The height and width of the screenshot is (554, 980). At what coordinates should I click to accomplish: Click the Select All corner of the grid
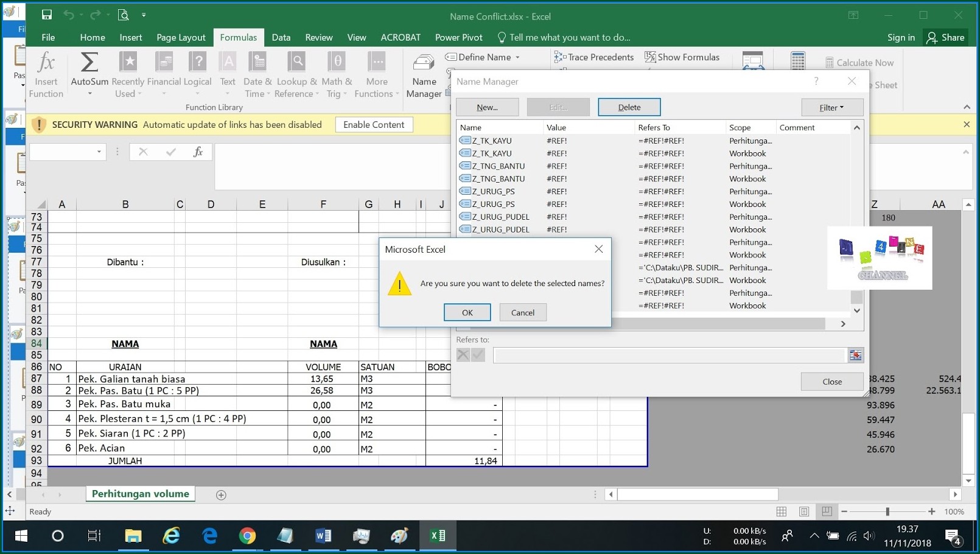pos(41,204)
